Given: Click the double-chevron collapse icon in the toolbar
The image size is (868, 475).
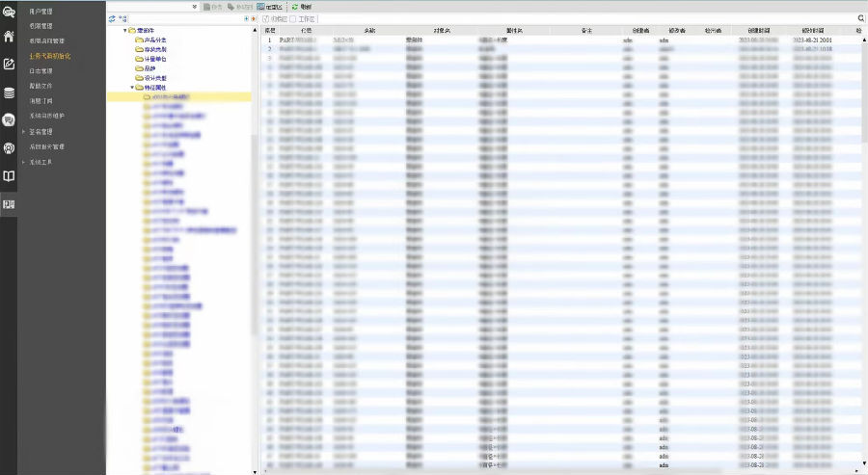Looking at the screenshot, I should tap(194, 7).
